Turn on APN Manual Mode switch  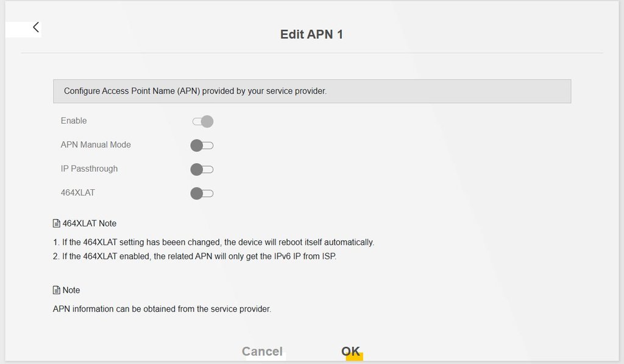202,145
